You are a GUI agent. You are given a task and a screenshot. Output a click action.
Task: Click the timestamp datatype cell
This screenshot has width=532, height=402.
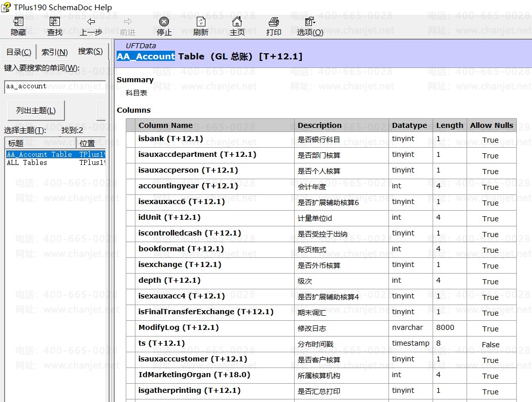coord(410,343)
